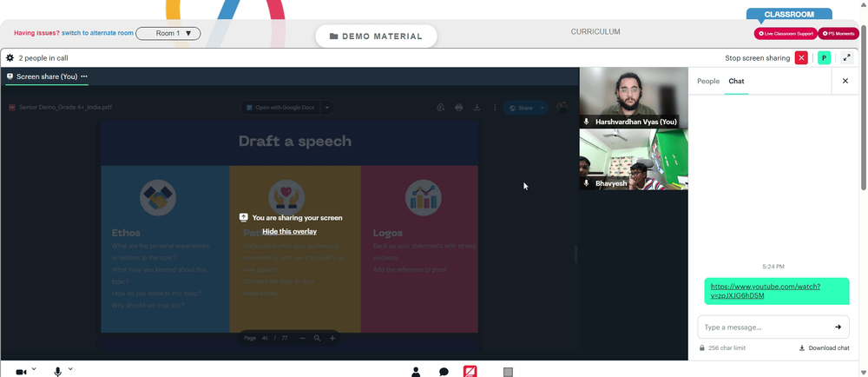The width and height of the screenshot is (868, 377).
Task: Print the PDF via printer icon
Action: [x=458, y=108]
